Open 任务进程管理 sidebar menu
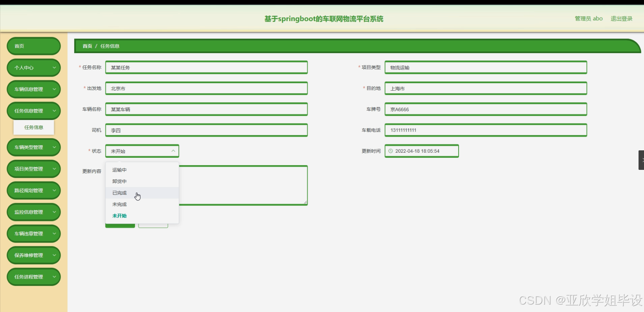Viewport: 644px width, 312px height. point(34,277)
